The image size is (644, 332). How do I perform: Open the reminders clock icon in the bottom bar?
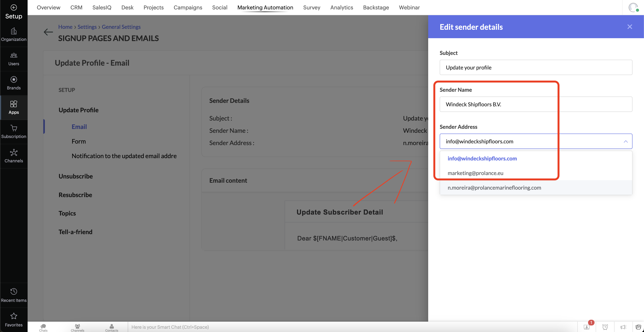click(605, 327)
